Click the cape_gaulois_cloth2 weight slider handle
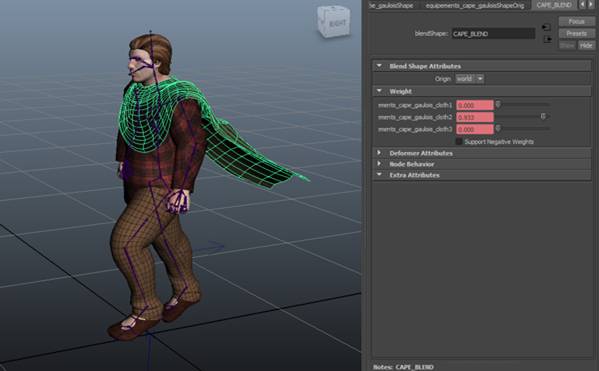The image size is (599, 371). coord(543,116)
